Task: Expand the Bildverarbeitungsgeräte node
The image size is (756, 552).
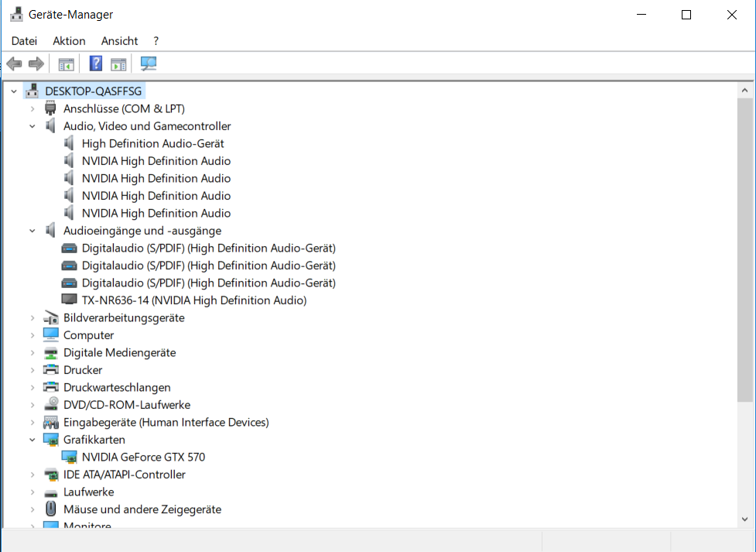Action: point(32,317)
